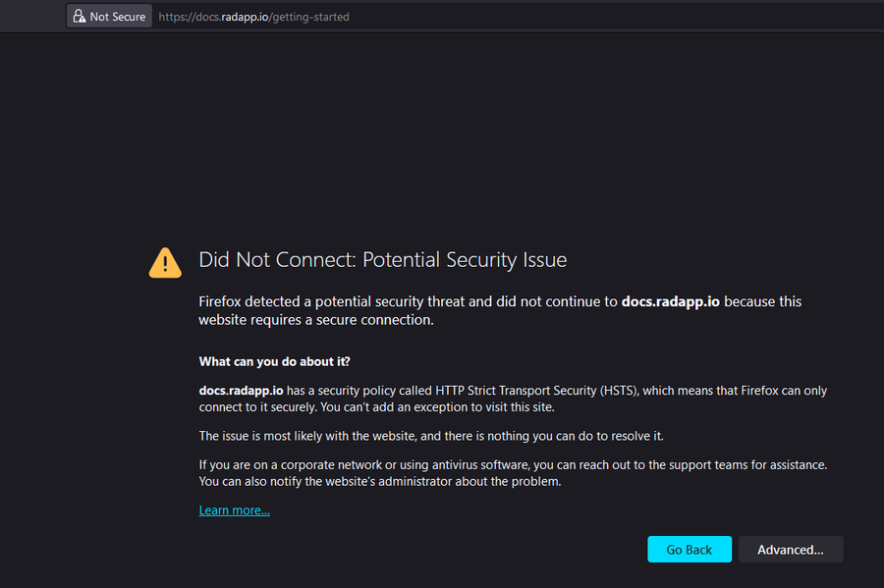This screenshot has width=884, height=588.
Task: Open the "Learn more..." link
Action: (233, 509)
